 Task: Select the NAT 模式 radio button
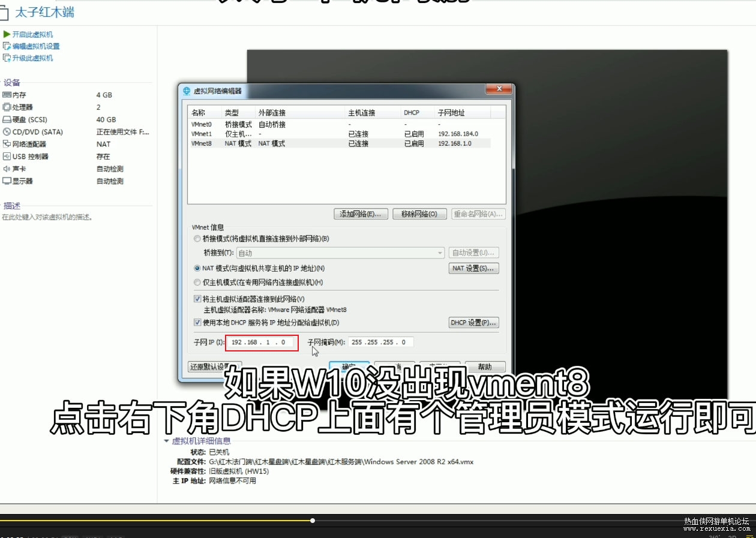(197, 269)
